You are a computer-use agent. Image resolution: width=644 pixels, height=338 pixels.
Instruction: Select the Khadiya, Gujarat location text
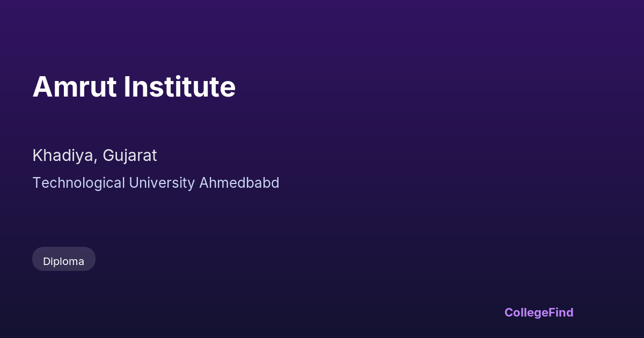coord(94,156)
